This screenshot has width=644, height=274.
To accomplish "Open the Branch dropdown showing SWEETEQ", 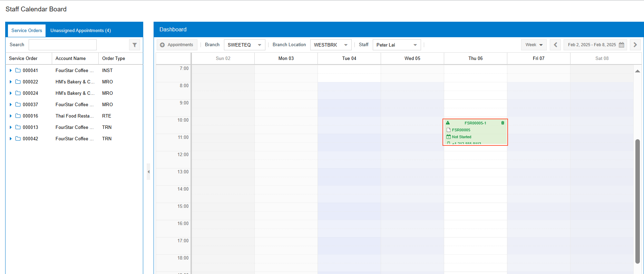I will coord(245,45).
